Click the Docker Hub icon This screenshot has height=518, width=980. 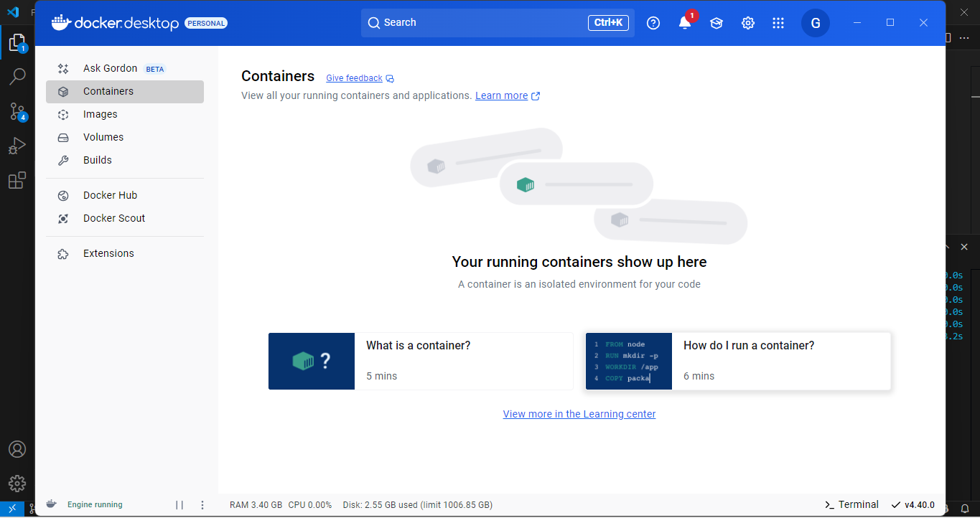[x=63, y=196]
